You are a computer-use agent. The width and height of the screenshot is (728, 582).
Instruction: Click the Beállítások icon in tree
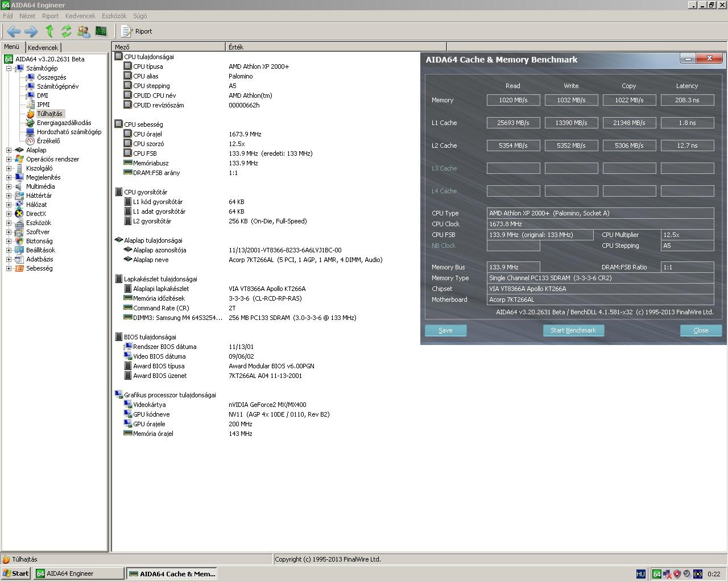(x=19, y=250)
